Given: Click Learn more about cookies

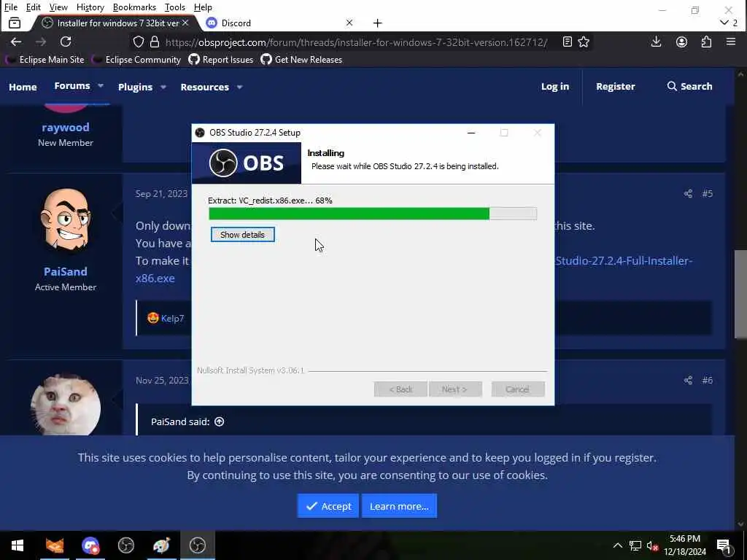Looking at the screenshot, I should tap(399, 506).
